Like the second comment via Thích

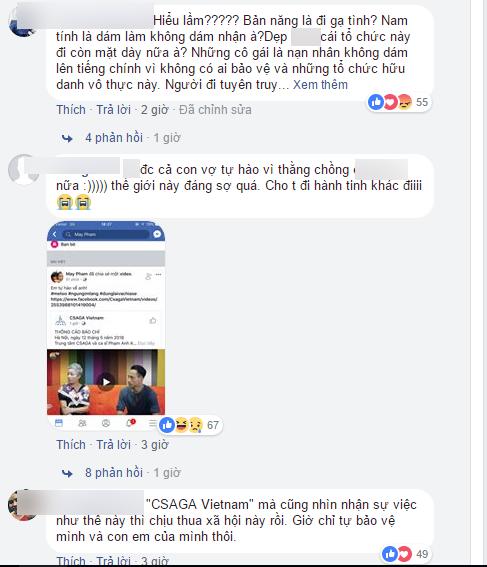pos(71,444)
